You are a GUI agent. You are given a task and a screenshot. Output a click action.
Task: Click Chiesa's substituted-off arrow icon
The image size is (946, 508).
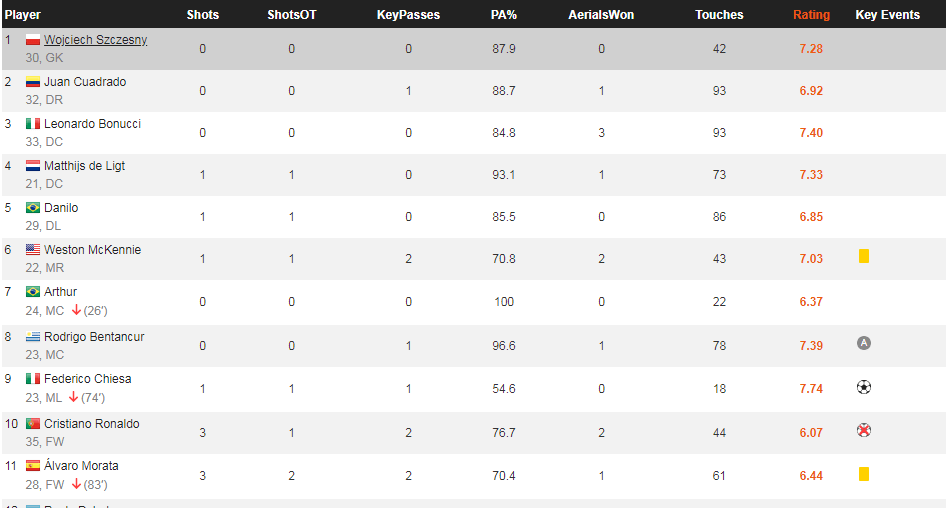74,397
